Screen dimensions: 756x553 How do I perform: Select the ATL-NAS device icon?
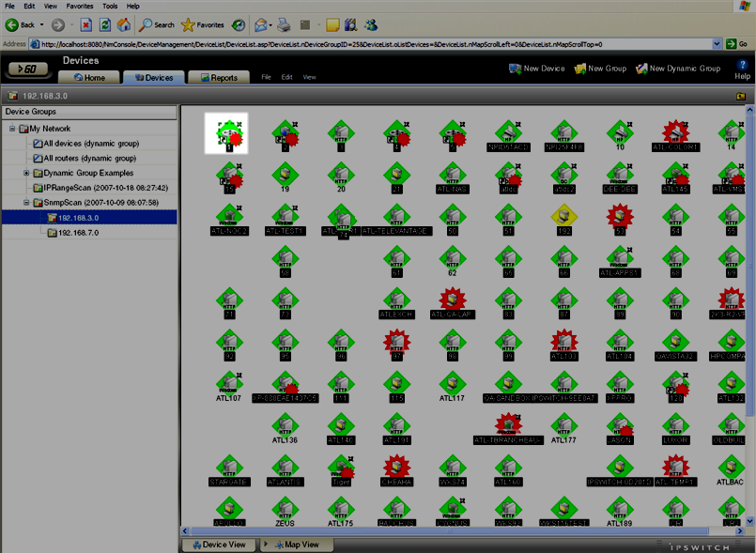pos(452,175)
